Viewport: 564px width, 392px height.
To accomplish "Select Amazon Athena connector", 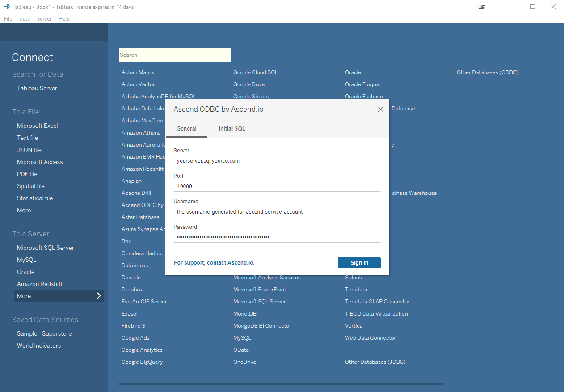I will [x=141, y=133].
